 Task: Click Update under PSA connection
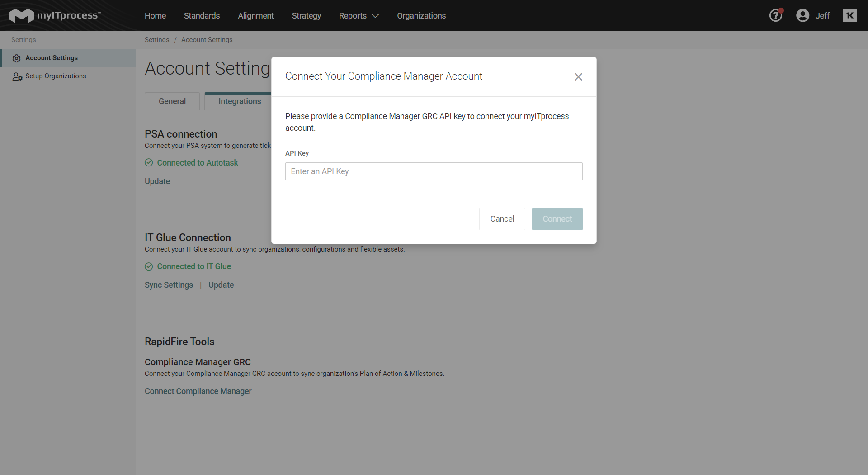157,181
